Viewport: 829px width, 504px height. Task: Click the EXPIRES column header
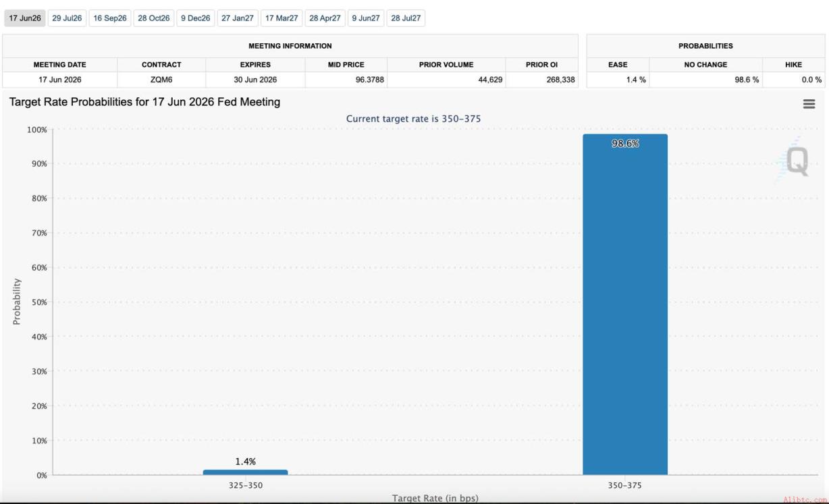[255, 65]
